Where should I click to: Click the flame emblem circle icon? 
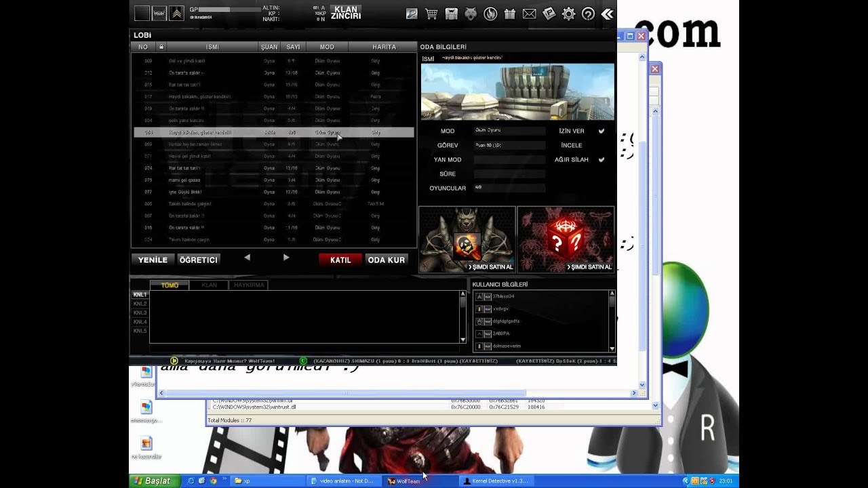490,14
